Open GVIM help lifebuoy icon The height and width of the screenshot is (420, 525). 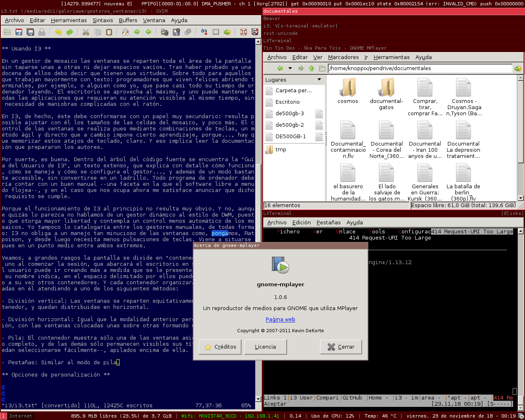pos(244,32)
